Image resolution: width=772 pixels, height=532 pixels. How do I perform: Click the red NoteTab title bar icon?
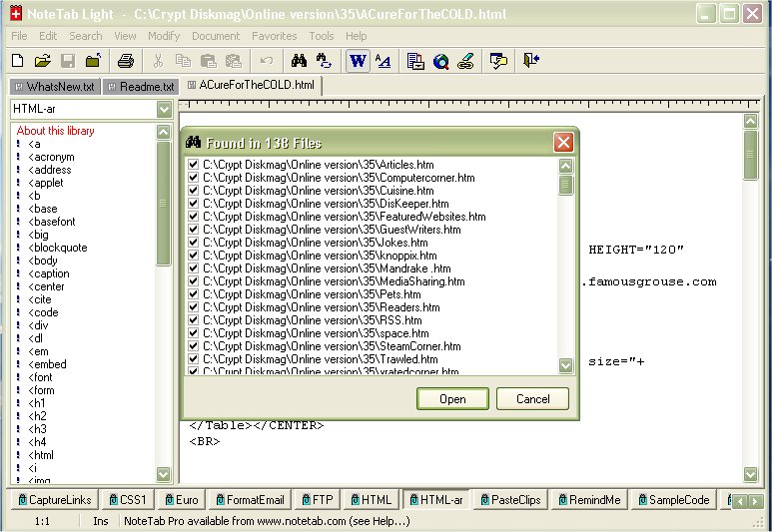tap(16, 13)
